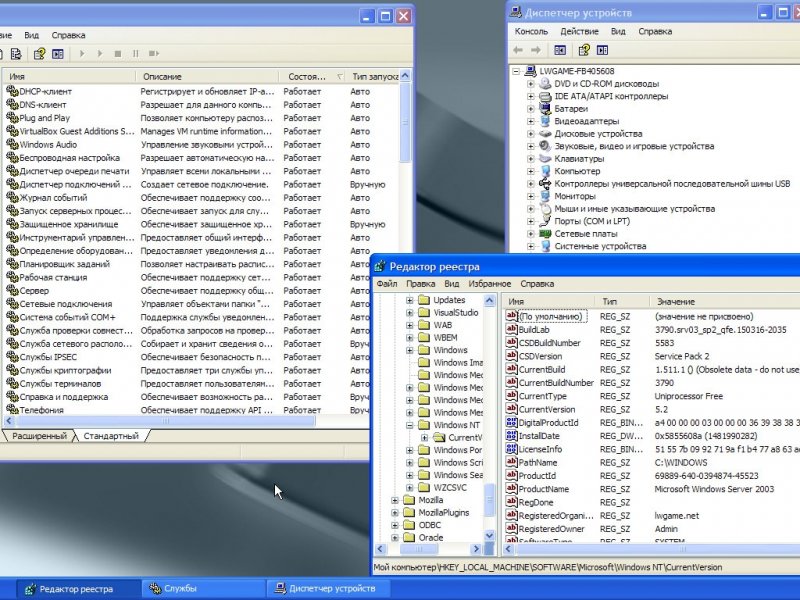Click the greyed stop service square icon
The height and width of the screenshot is (600, 800).
tap(118, 54)
